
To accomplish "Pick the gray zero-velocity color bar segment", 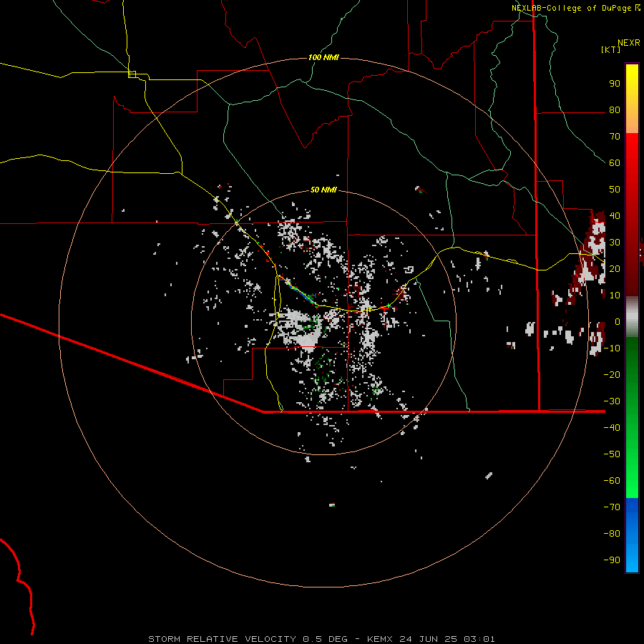I will [x=632, y=316].
